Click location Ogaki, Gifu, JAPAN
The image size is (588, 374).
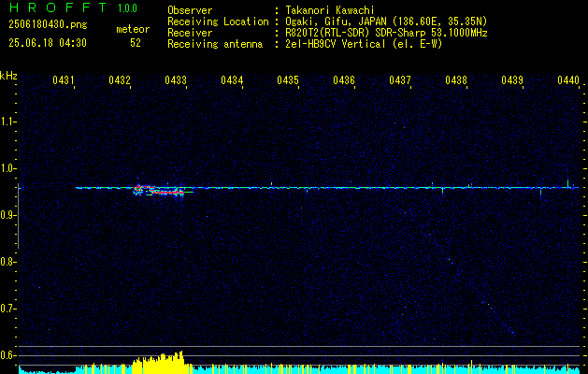336,22
